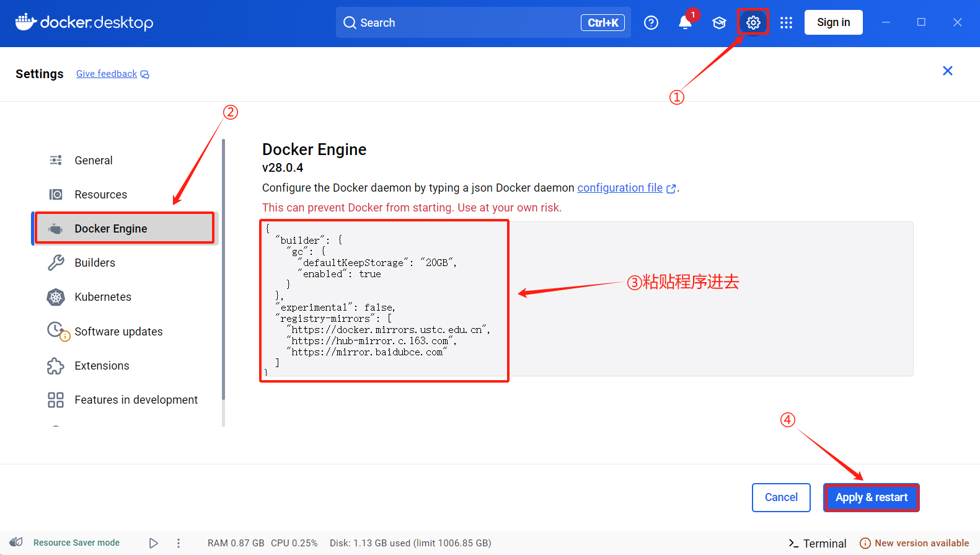This screenshot has height=555, width=980.
Task: Click Apply & restart button
Action: point(871,497)
